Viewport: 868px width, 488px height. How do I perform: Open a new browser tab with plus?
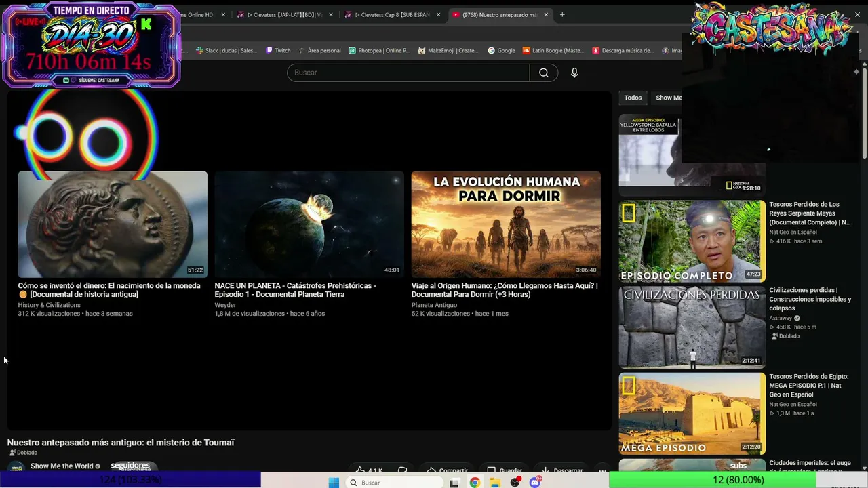[562, 14]
